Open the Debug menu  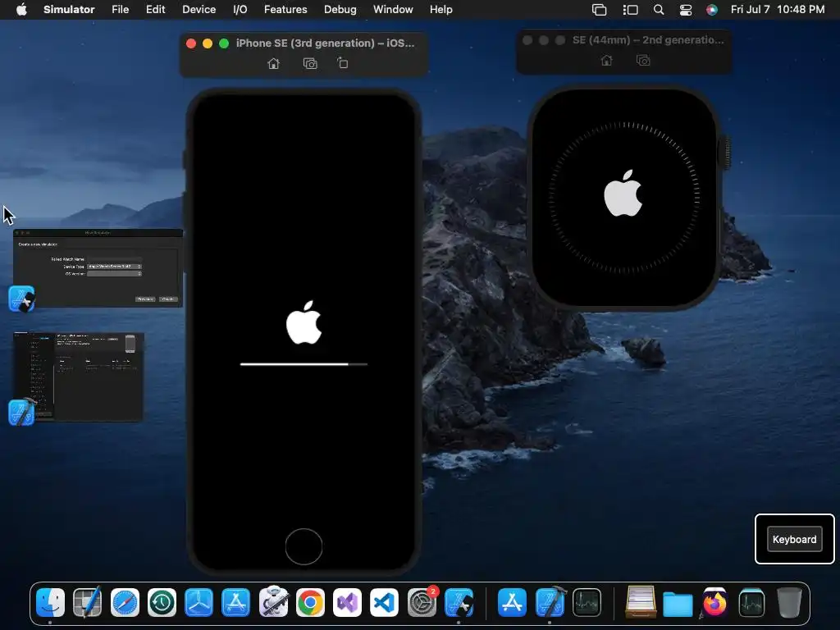tap(340, 10)
